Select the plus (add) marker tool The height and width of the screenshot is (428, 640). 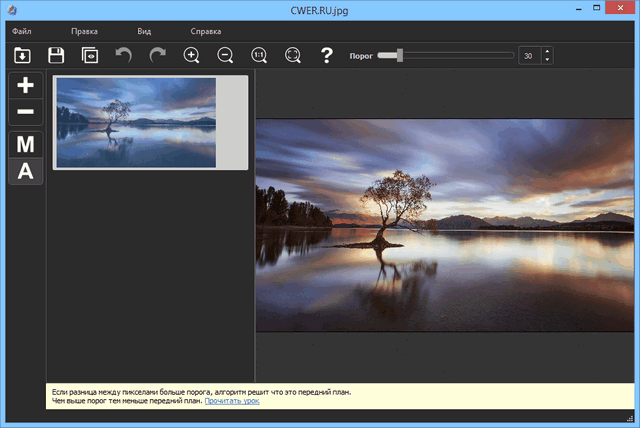(25, 86)
